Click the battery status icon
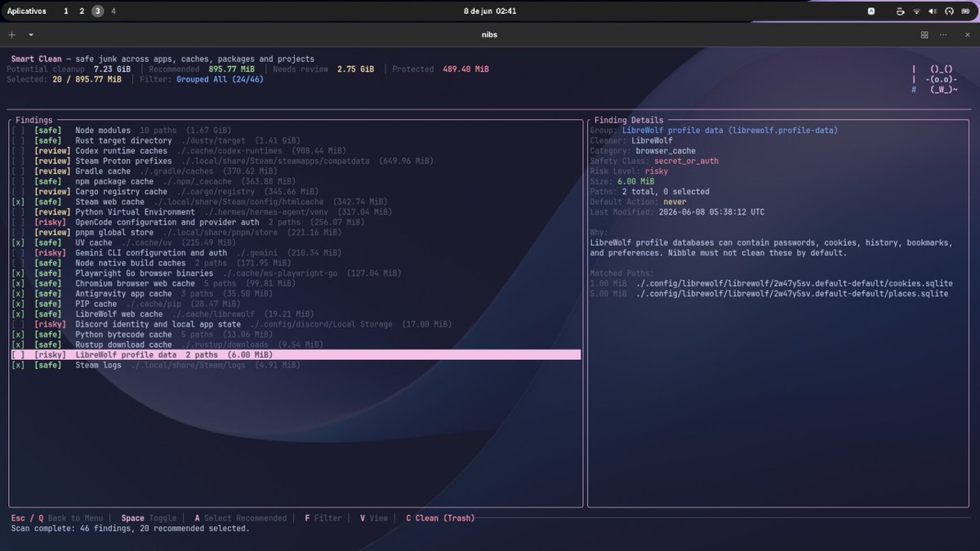Screen dimensions: 980x551 click(x=965, y=11)
